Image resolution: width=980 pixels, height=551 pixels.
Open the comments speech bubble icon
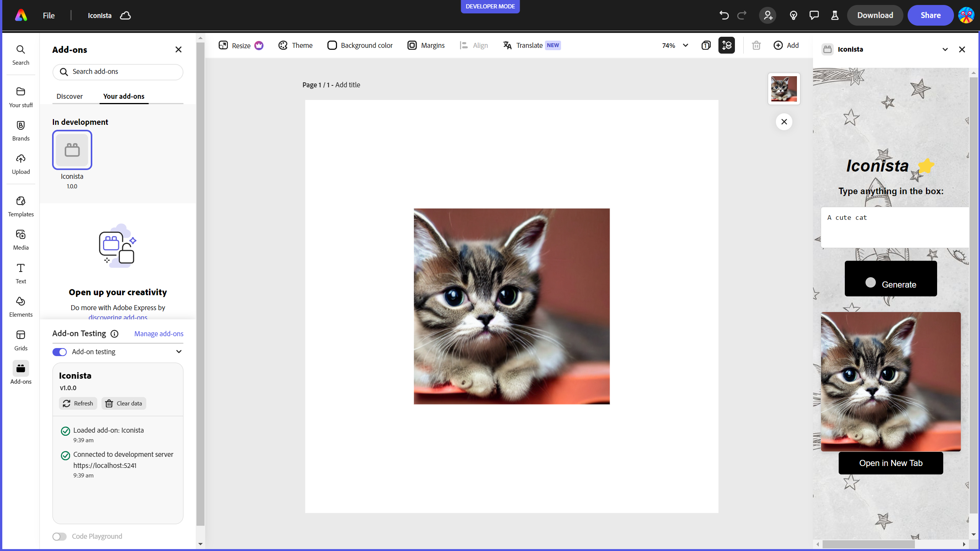point(814,15)
